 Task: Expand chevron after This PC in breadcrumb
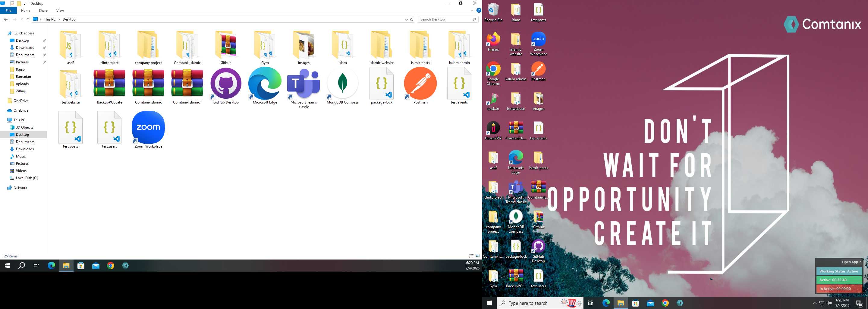coord(59,19)
